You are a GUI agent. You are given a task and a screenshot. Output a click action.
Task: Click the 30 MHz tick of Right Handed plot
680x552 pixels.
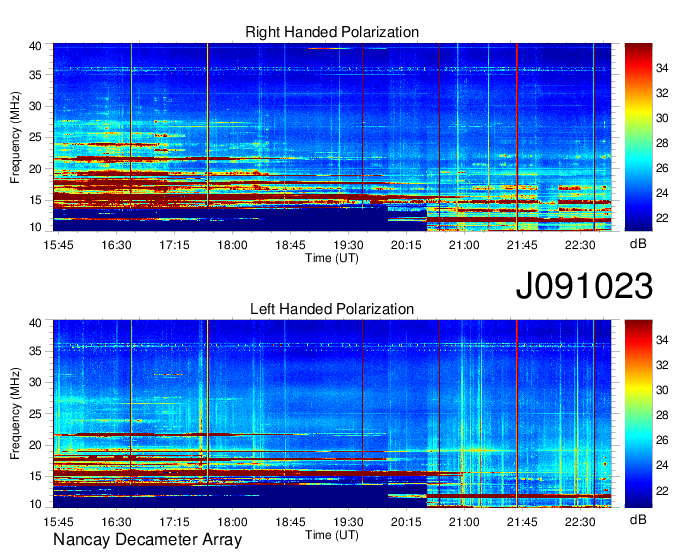(x=35, y=106)
